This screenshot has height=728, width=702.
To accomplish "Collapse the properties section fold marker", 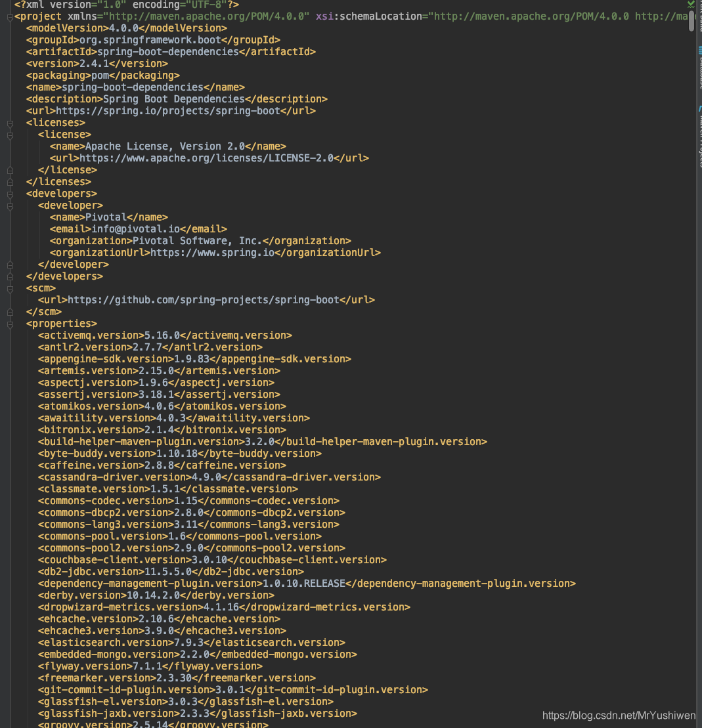I will point(10,324).
